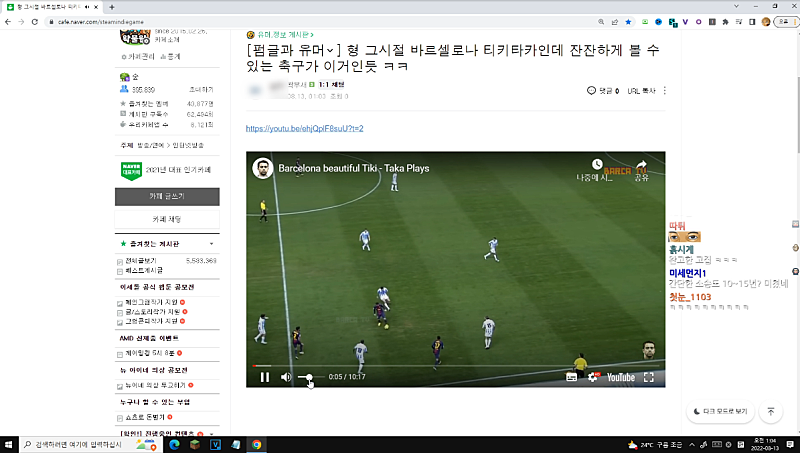Open the 글/스토리작가 지원 board

click(153, 312)
